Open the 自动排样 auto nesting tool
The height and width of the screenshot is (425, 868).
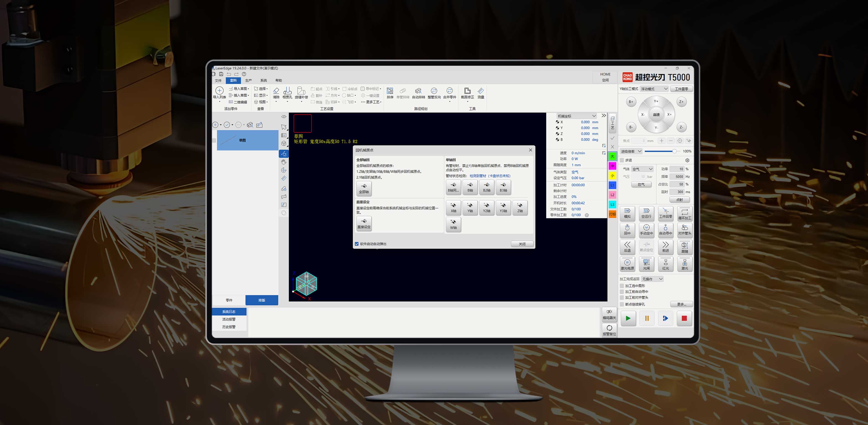418,91
